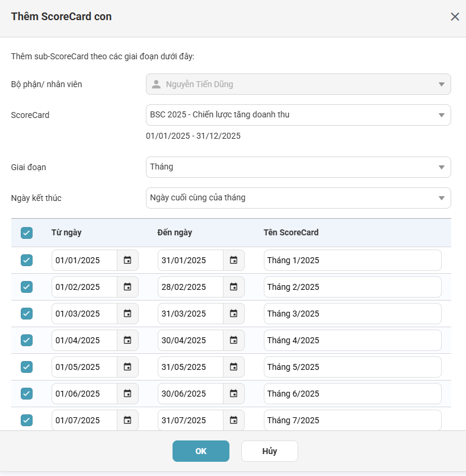Open the calendar picker for Đến ngày 31/05/2025
Screen dimensions: 466x476
[x=234, y=366]
